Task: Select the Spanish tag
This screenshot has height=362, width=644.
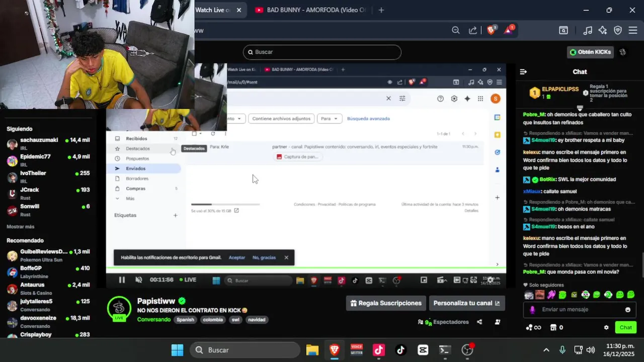Action: [185, 320]
